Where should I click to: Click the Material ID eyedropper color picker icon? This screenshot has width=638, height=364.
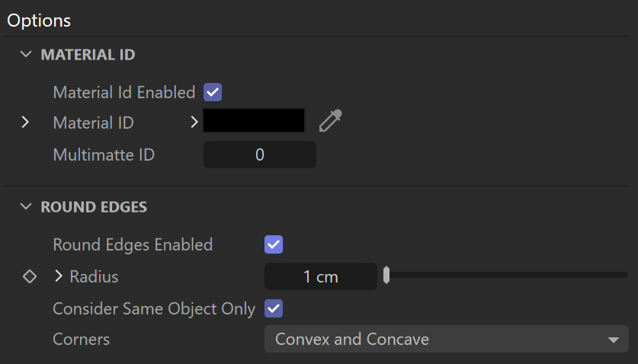coord(330,121)
